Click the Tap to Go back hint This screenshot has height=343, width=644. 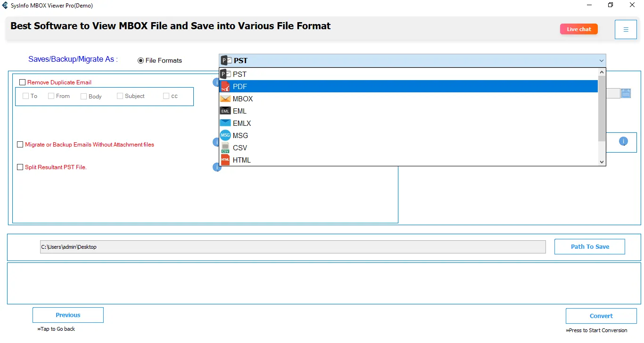click(x=56, y=329)
